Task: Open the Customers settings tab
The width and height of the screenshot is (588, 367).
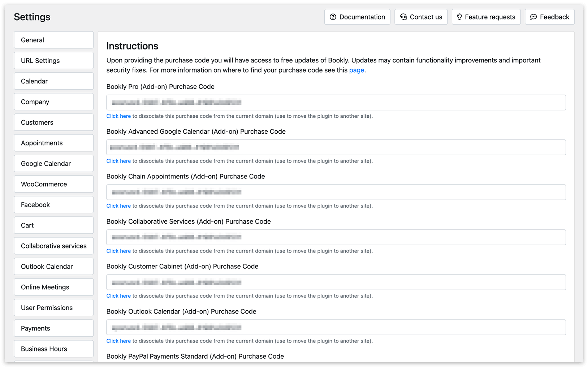Action: tap(54, 122)
